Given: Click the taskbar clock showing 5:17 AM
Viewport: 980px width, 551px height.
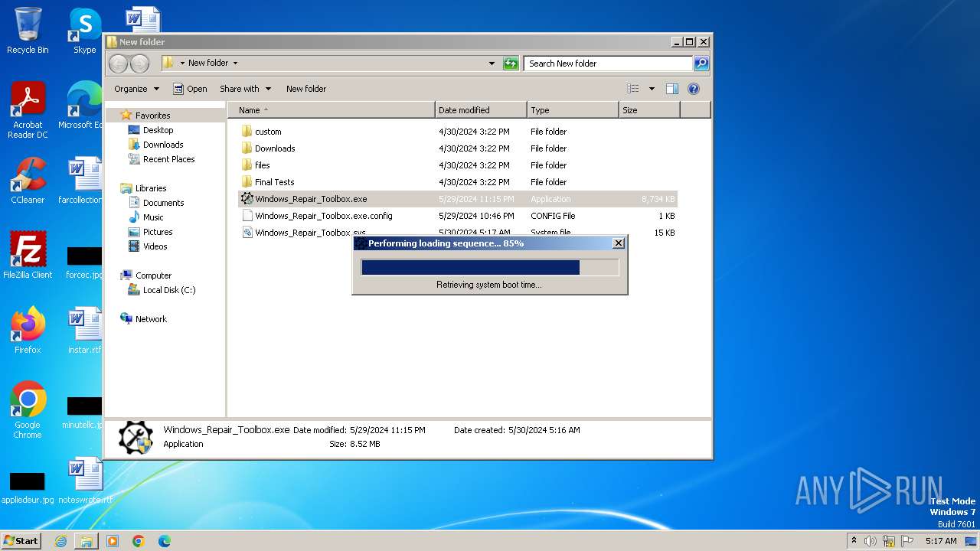Looking at the screenshot, I should pos(941,541).
